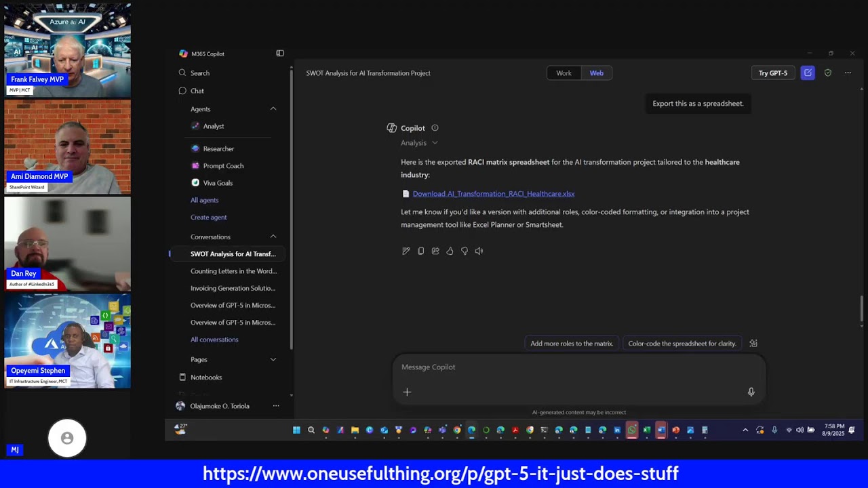Click the 'Export this as a spreadsheet.' message
Viewport: 868px width, 488px height.
pos(698,104)
